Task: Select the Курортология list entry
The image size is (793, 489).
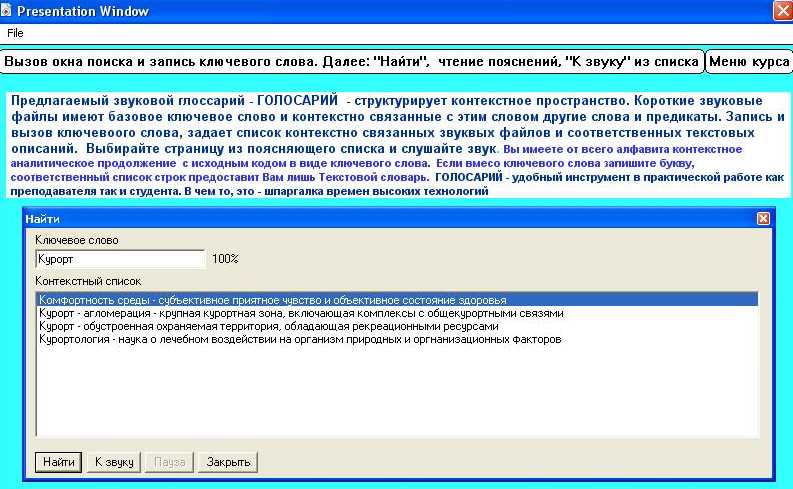Action: pyautogui.click(x=299, y=339)
